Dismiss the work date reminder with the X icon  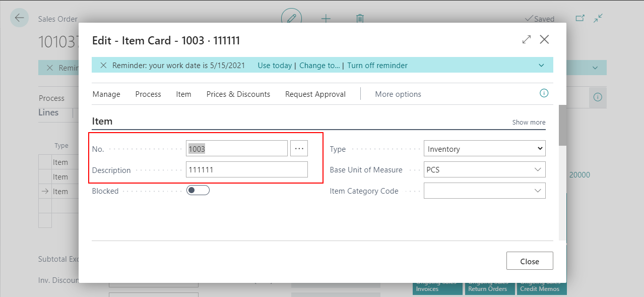[104, 65]
